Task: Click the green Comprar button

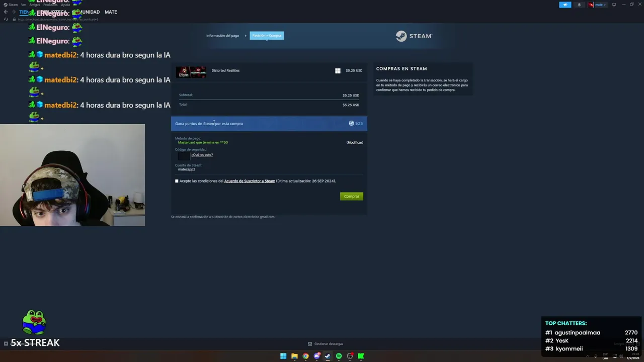Action: (352, 196)
